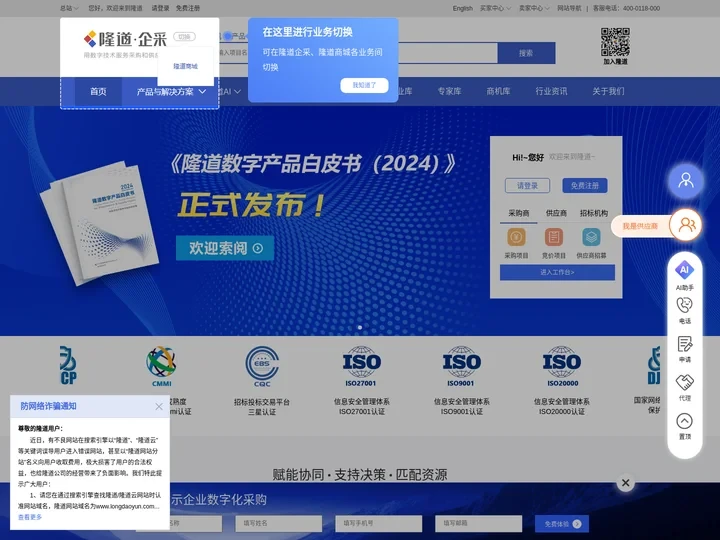720x540 pixels.
Task: Open 商机库 in the navigation bar
Action: [x=498, y=91]
